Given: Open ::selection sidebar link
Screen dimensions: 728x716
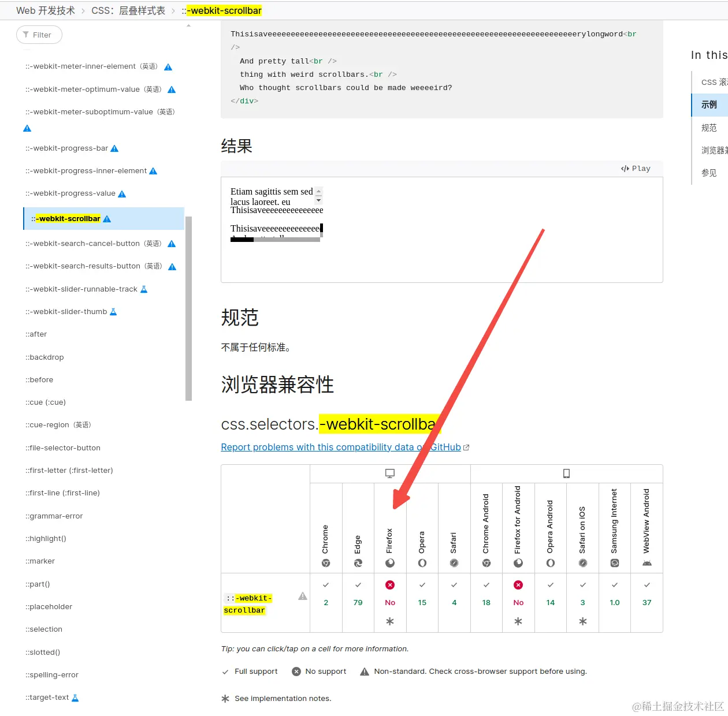Looking at the screenshot, I should (44, 629).
